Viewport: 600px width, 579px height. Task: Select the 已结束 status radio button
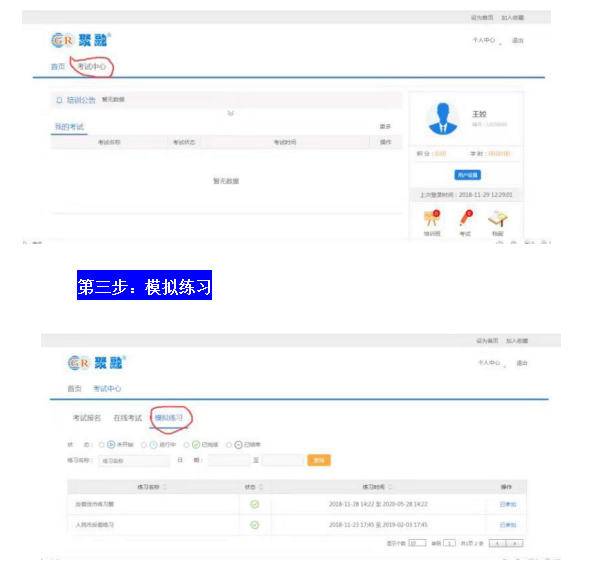(229, 444)
